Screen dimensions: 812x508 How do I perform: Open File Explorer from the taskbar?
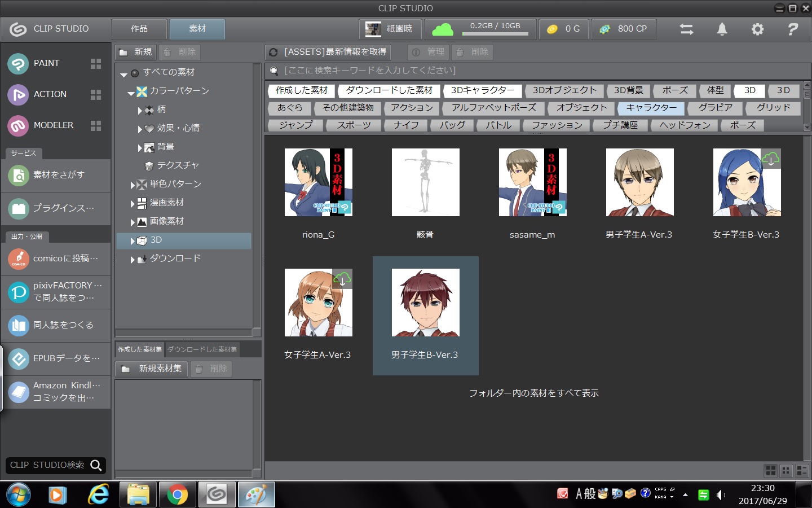(138, 495)
